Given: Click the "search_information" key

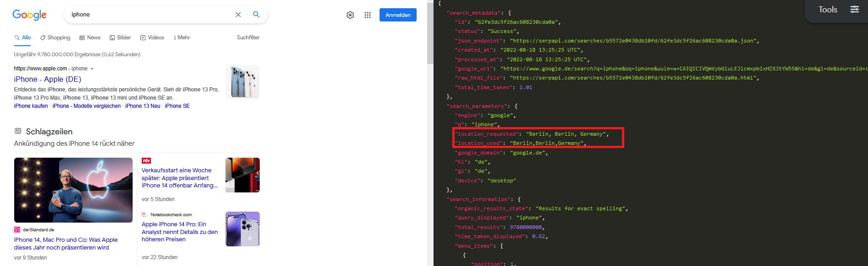Looking at the screenshot, I should pyautogui.click(x=479, y=199).
